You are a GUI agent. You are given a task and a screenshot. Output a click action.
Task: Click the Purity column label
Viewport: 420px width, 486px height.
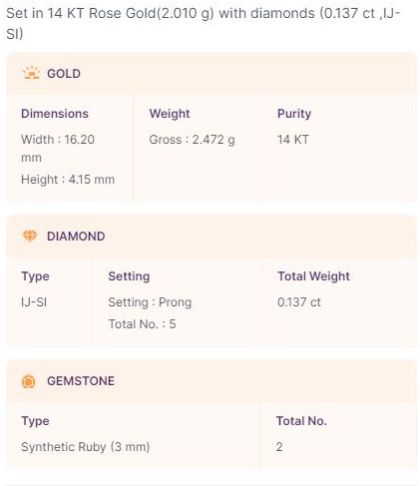click(x=294, y=114)
